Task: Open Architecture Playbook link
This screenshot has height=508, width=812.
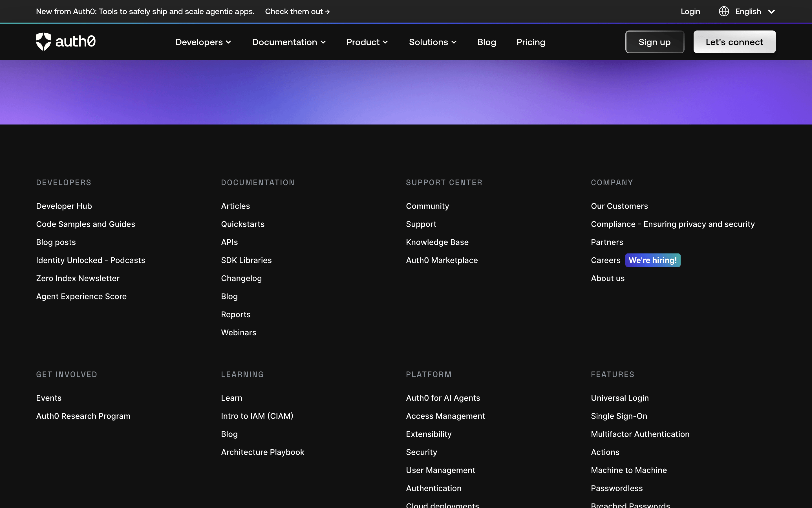Action: [x=262, y=452]
